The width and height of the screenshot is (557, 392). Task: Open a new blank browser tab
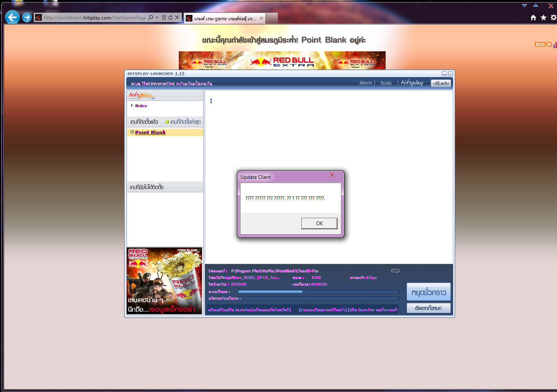point(271,18)
